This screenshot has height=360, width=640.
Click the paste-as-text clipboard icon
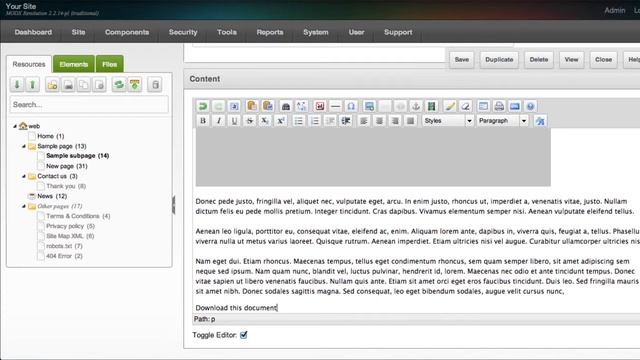pyautogui.click(x=252, y=107)
